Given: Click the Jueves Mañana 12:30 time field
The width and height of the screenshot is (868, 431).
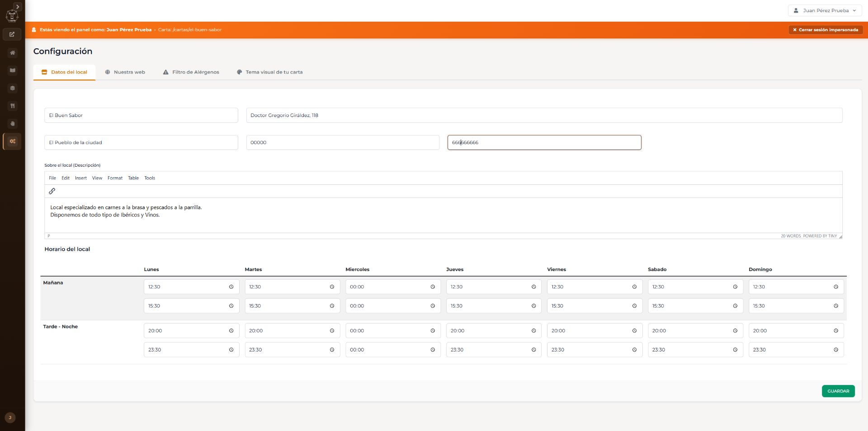Looking at the screenshot, I should pos(494,287).
